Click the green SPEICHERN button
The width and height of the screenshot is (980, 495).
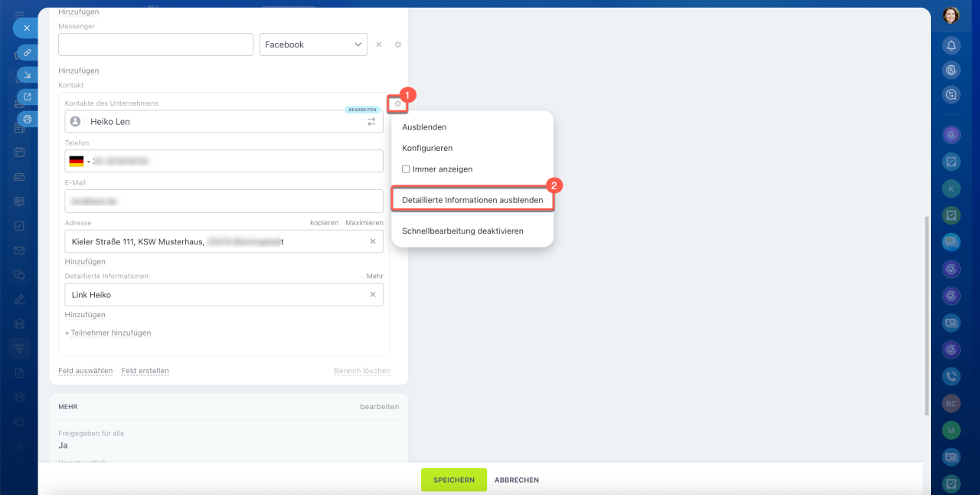(x=454, y=480)
